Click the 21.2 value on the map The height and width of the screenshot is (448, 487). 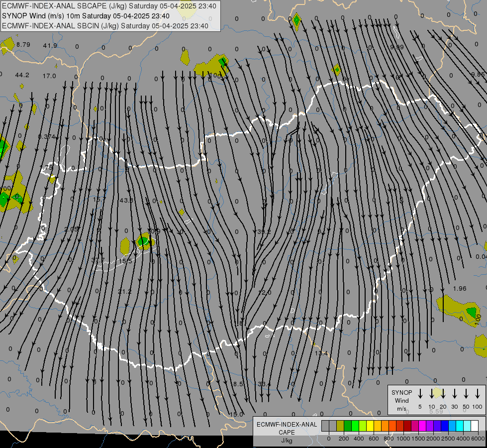(x=125, y=292)
